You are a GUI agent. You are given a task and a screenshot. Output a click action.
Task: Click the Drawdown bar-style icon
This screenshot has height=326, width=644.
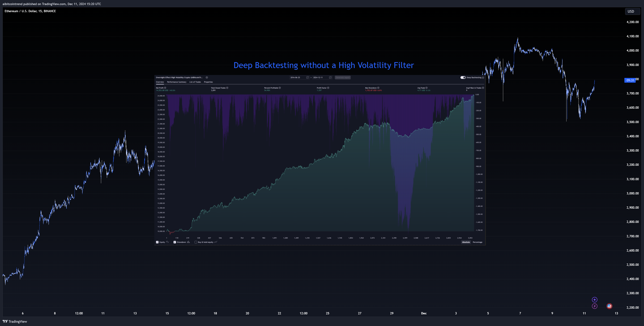coord(189,242)
